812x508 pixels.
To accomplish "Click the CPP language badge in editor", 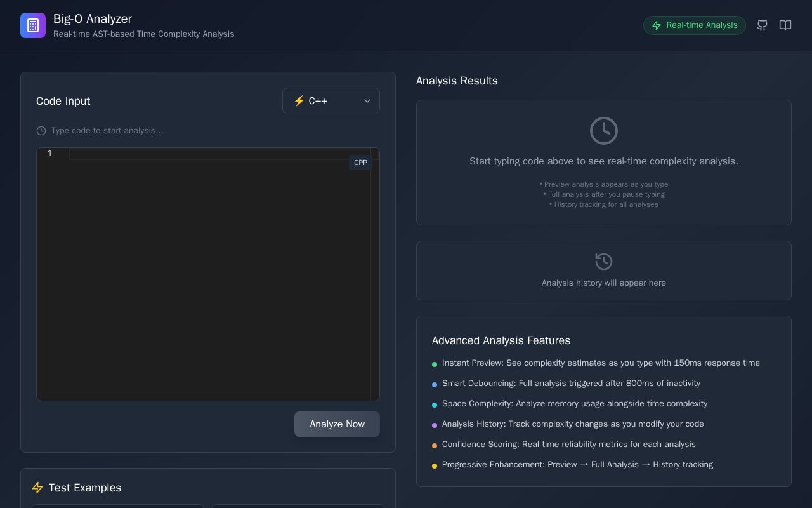I will [x=360, y=163].
